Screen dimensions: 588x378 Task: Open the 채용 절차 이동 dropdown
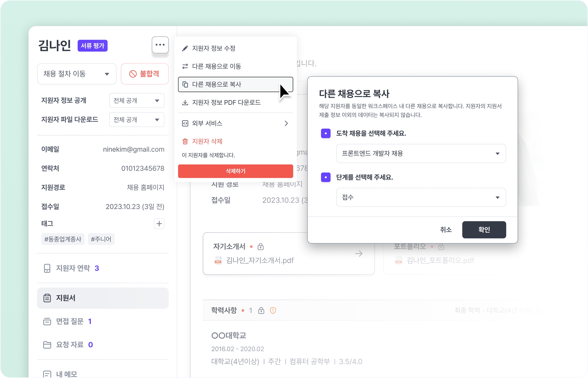(x=77, y=74)
